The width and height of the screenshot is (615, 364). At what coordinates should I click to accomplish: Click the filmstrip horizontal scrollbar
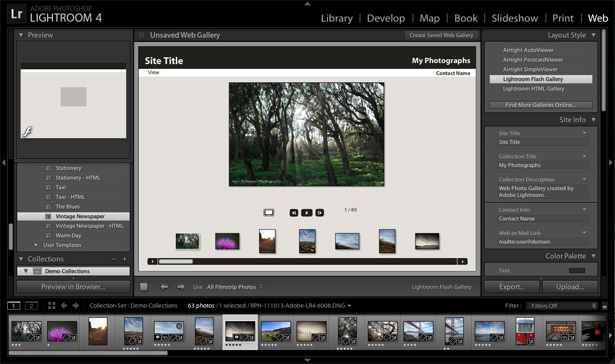tap(88, 353)
